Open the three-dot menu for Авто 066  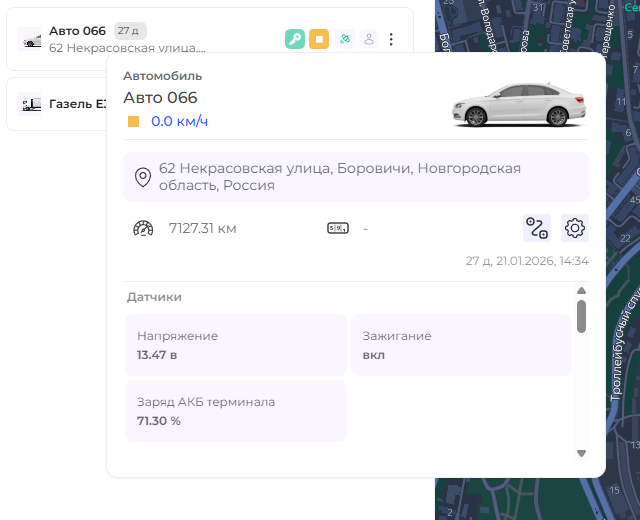click(x=391, y=39)
